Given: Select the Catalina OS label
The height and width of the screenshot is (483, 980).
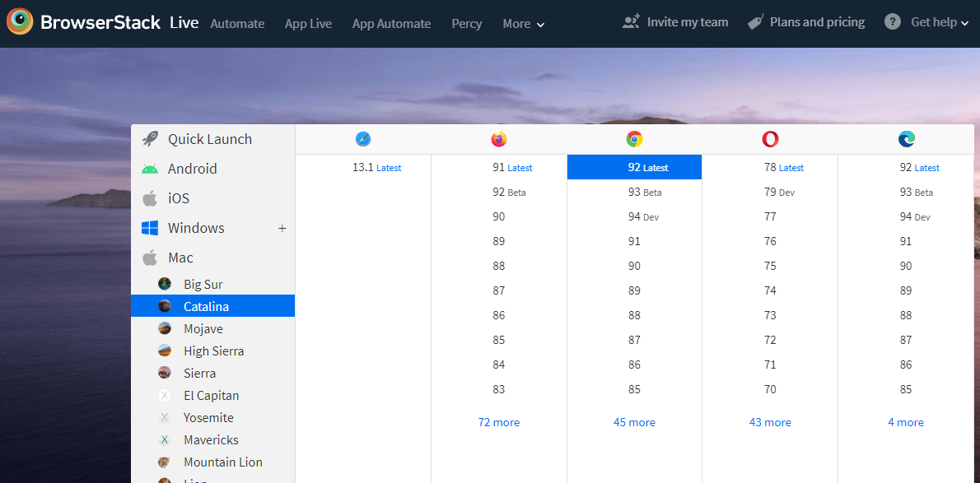Looking at the screenshot, I should tap(206, 306).
